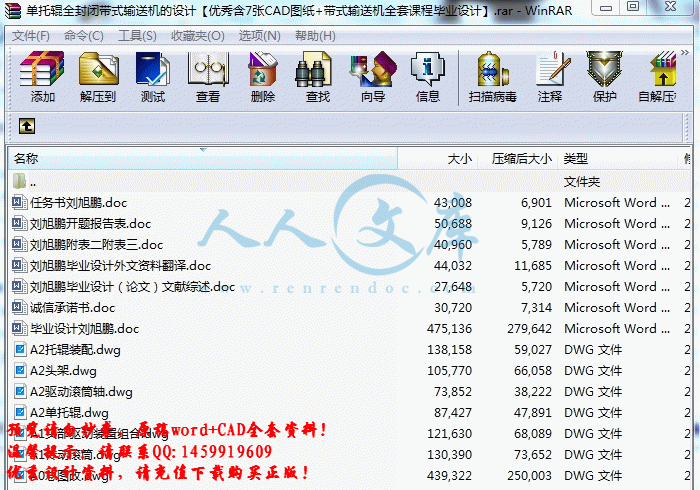Click size value 43,008
This screenshot has height=490, width=700.
point(453,203)
